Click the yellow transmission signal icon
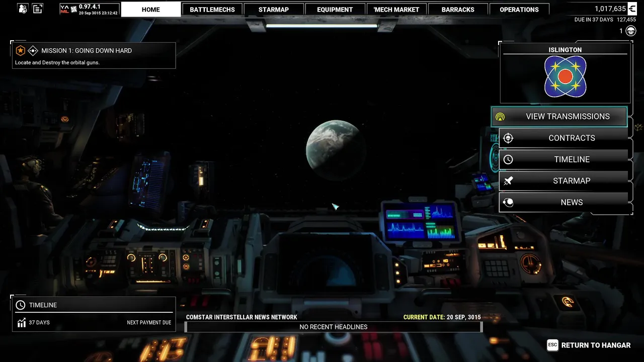 tap(500, 117)
